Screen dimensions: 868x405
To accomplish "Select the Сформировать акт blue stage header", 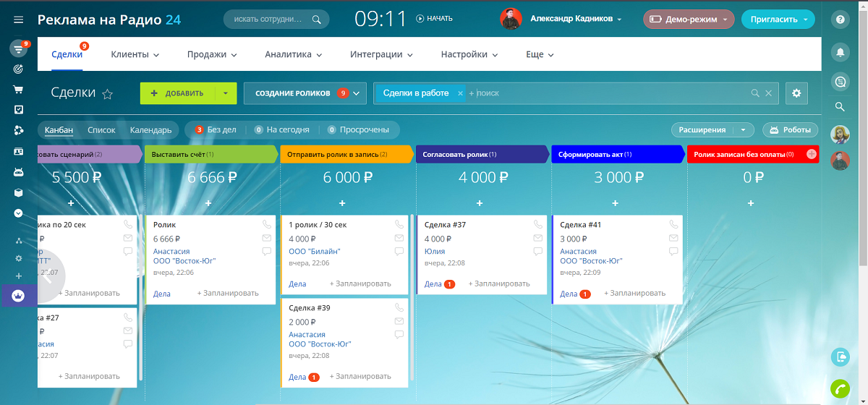I will pos(616,154).
